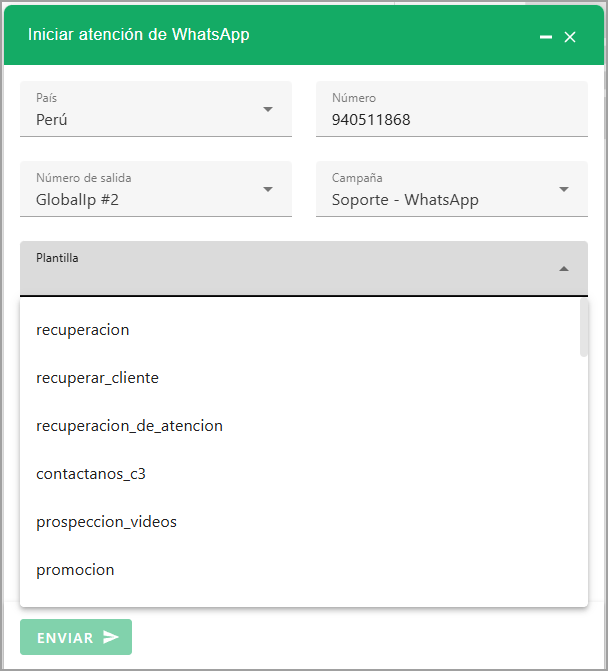Click the template list scrollbar thumb
This screenshot has width=608, height=671.
tap(584, 328)
